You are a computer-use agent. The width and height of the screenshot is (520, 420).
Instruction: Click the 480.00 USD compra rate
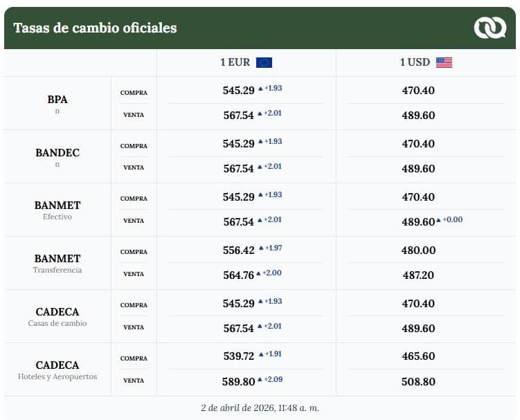(418, 250)
